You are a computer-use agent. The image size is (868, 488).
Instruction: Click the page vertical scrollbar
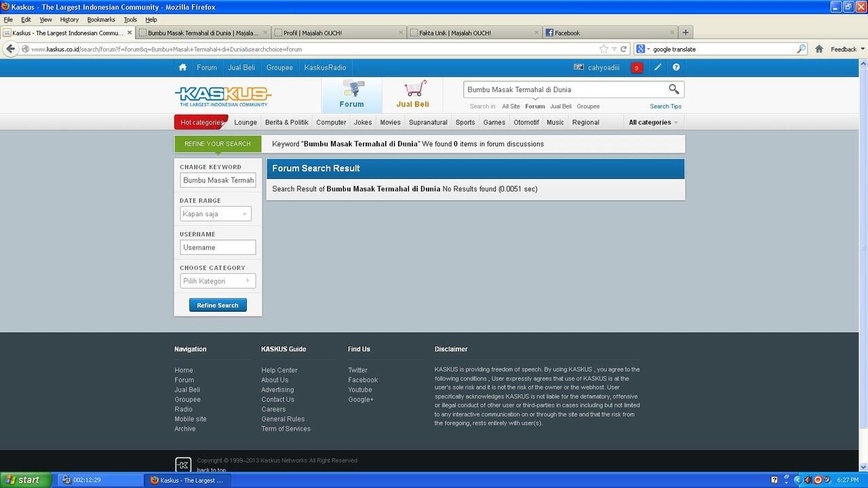pyautogui.click(x=863, y=247)
